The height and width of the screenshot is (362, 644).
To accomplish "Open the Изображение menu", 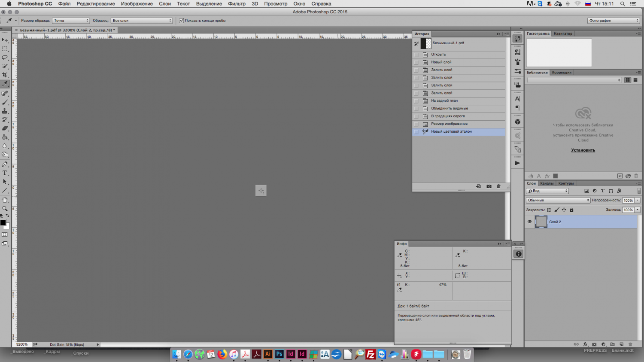I will click(x=137, y=4).
